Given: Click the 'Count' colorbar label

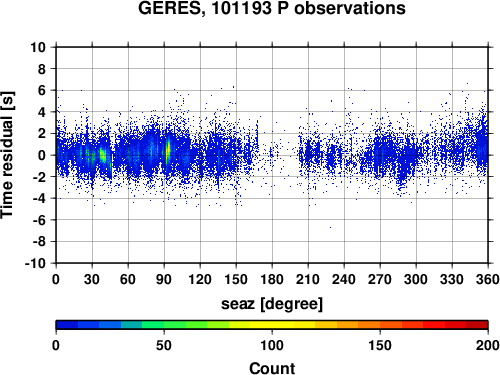Looking at the screenshot, I should click(272, 369).
